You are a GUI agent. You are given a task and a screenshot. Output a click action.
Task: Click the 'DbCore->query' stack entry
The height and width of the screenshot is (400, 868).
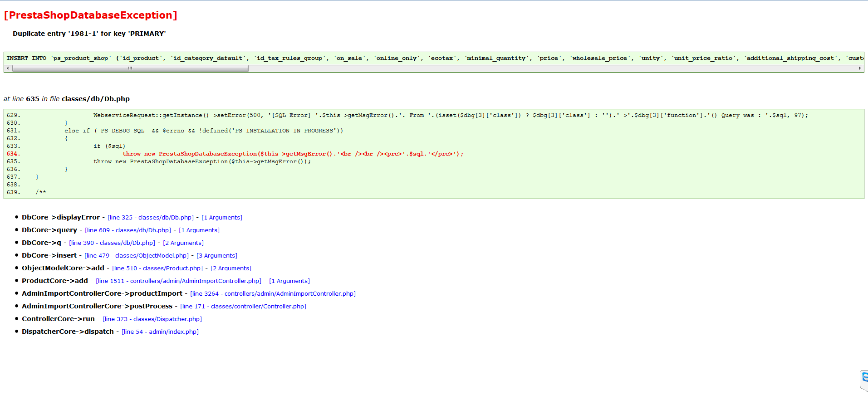49,230
